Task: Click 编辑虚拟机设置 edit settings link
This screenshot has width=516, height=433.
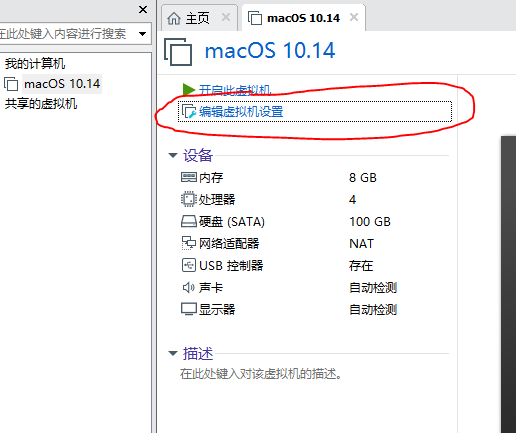Action: click(241, 112)
